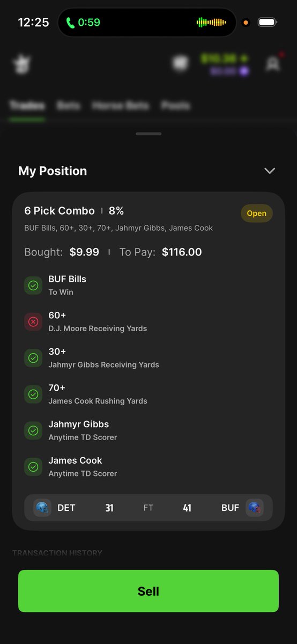Screen dimensions: 297x644
Task: Tap the yellow Open status badge
Action: (256, 213)
